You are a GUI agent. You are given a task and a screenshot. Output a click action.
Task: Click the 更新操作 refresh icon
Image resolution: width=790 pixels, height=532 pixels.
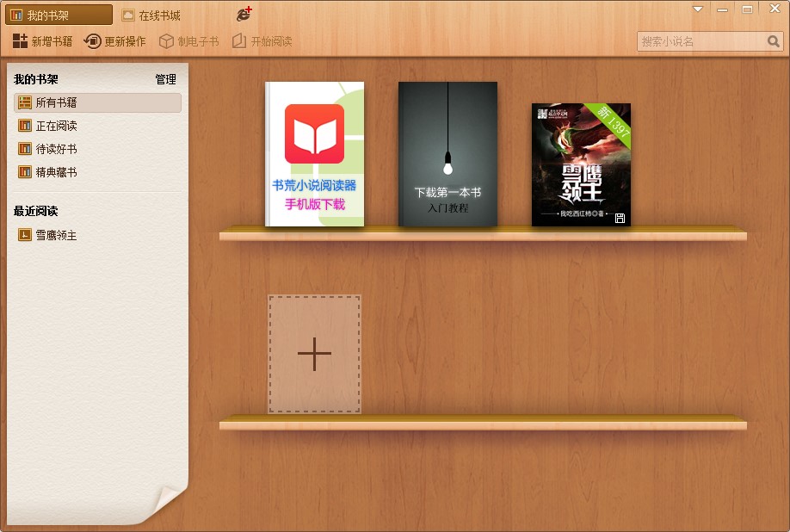93,41
